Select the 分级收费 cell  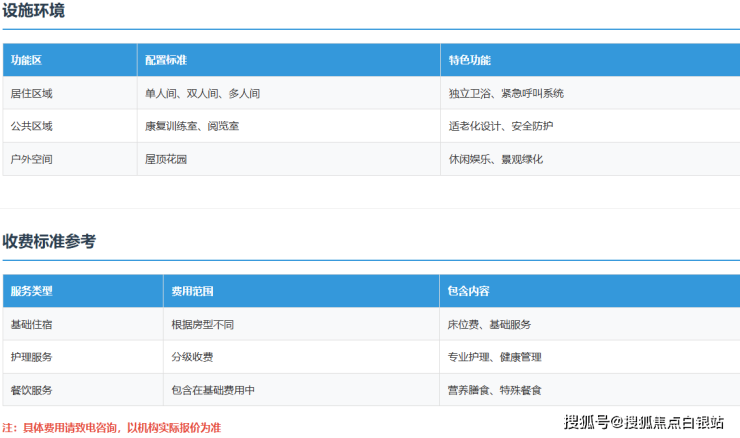point(192,357)
